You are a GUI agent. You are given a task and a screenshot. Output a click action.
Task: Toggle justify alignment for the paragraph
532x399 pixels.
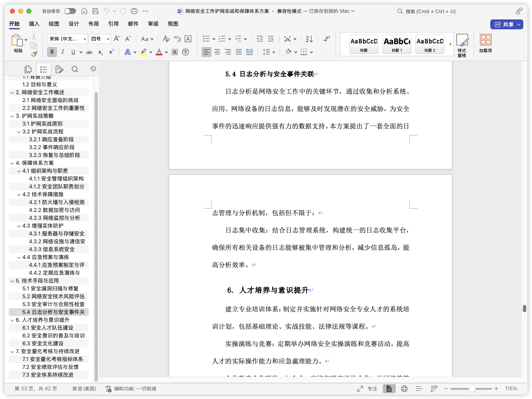[238, 52]
